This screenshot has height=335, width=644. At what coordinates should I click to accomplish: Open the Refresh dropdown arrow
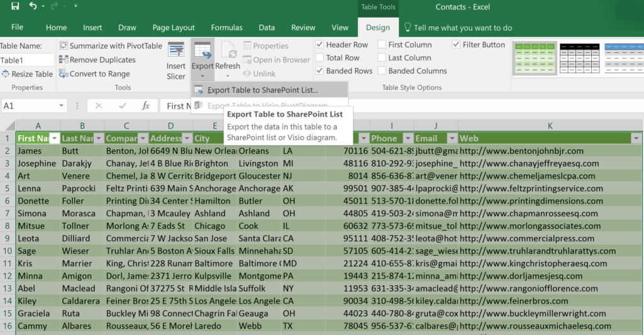(x=228, y=76)
